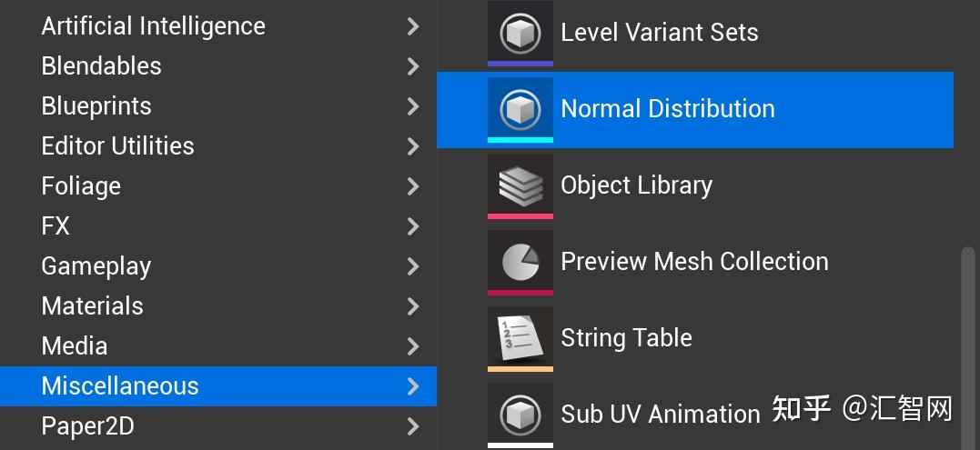
Task: Click the Sub UV Animation cube icon
Action: coord(520,415)
